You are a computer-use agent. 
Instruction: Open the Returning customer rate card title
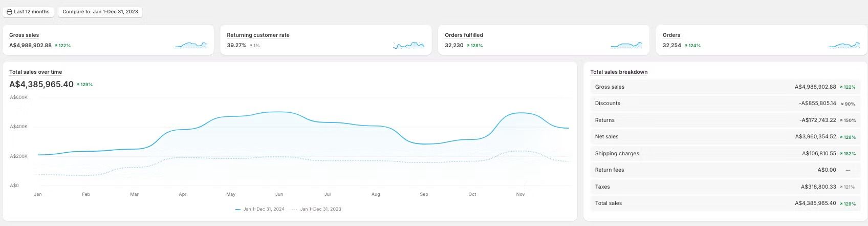coord(258,35)
